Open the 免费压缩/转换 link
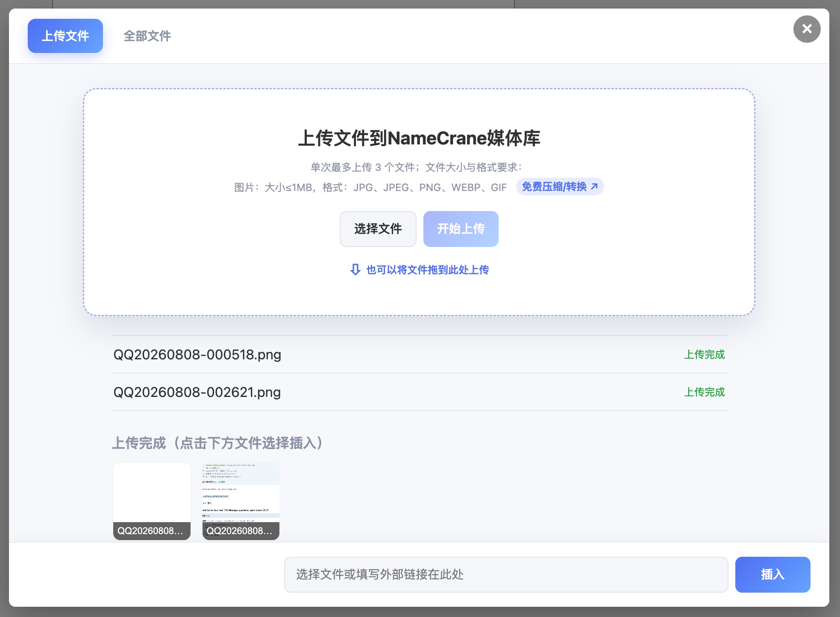 pyautogui.click(x=560, y=187)
